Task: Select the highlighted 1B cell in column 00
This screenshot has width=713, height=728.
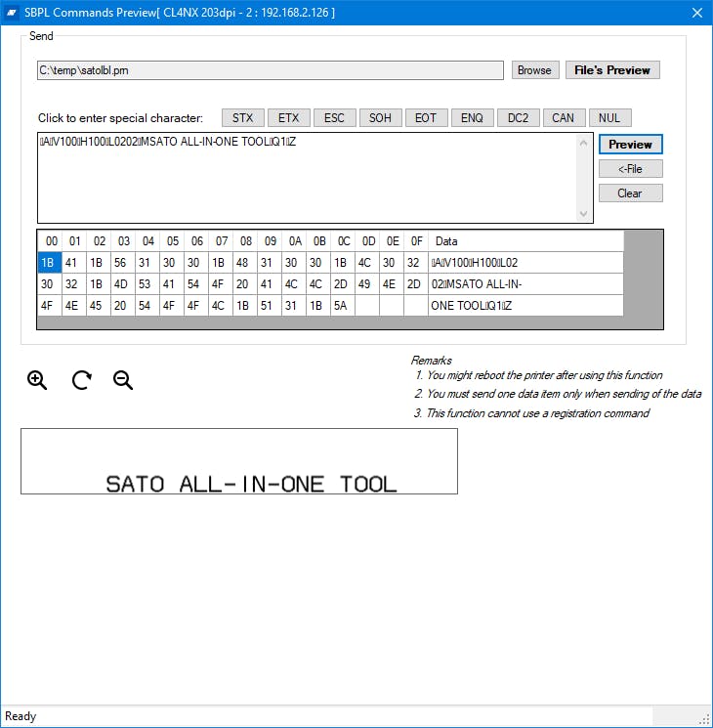Action: pyautogui.click(x=49, y=263)
